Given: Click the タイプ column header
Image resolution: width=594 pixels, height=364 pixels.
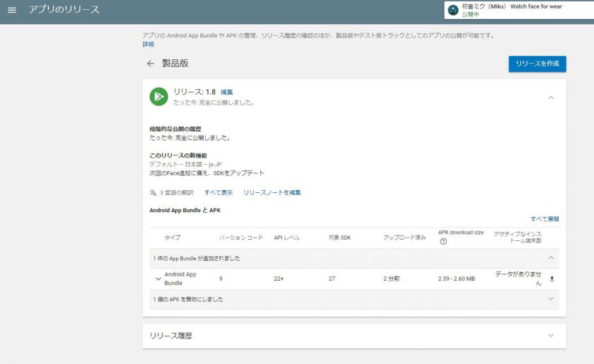Looking at the screenshot, I should pyautogui.click(x=173, y=237).
